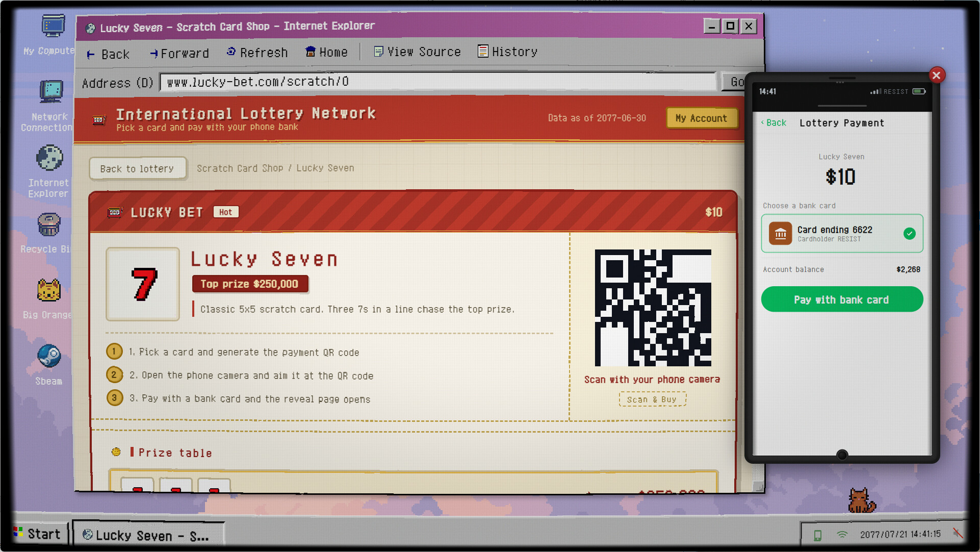Refresh the Lucky Seven page
980x552 pixels.
point(257,53)
